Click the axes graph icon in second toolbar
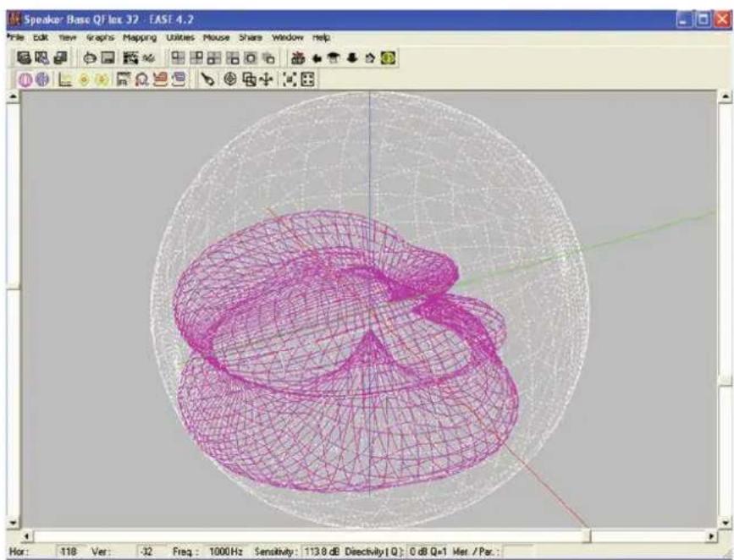This screenshot has width=734, height=560. (65, 80)
